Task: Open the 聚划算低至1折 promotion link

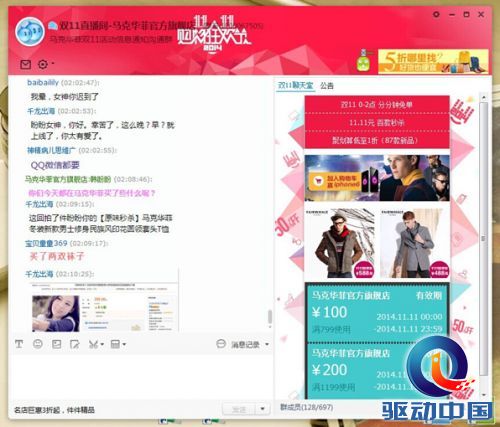Action: coord(377,140)
